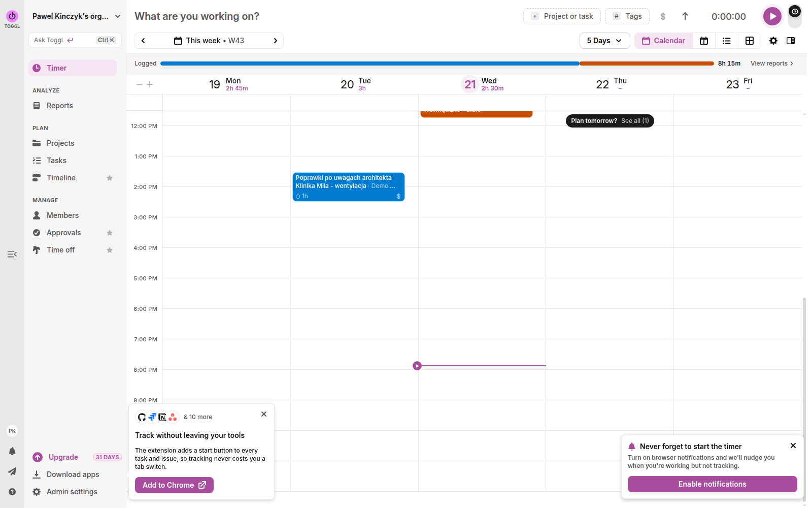812x508 pixels.
Task: Collapse the sidebar with the menu icon
Action: [x=12, y=254]
